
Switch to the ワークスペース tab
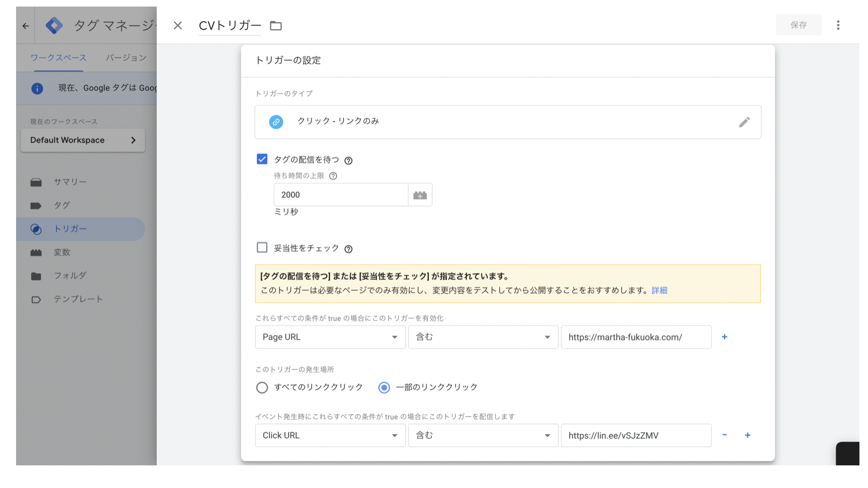(58, 58)
